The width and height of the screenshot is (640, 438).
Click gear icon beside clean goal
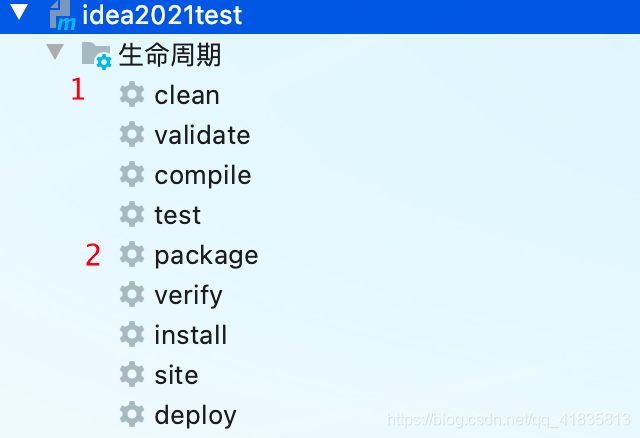pyautogui.click(x=132, y=95)
